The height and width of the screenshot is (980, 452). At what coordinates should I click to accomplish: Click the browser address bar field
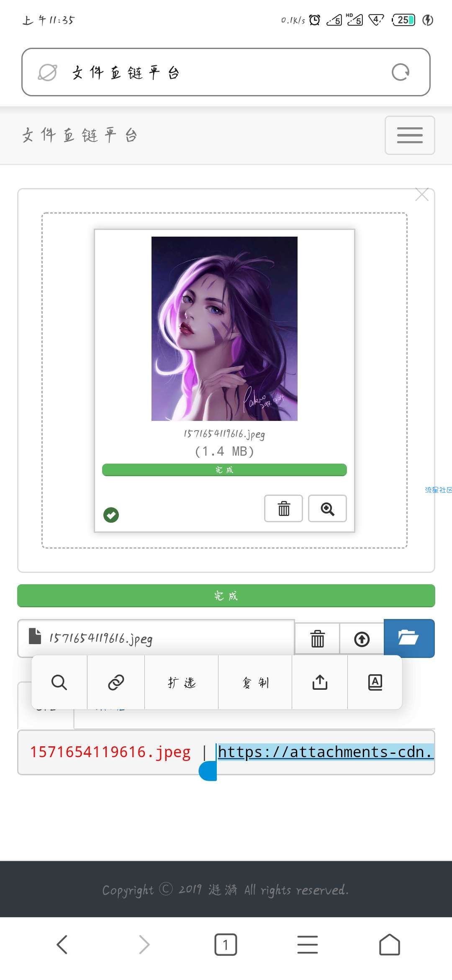tap(226, 72)
